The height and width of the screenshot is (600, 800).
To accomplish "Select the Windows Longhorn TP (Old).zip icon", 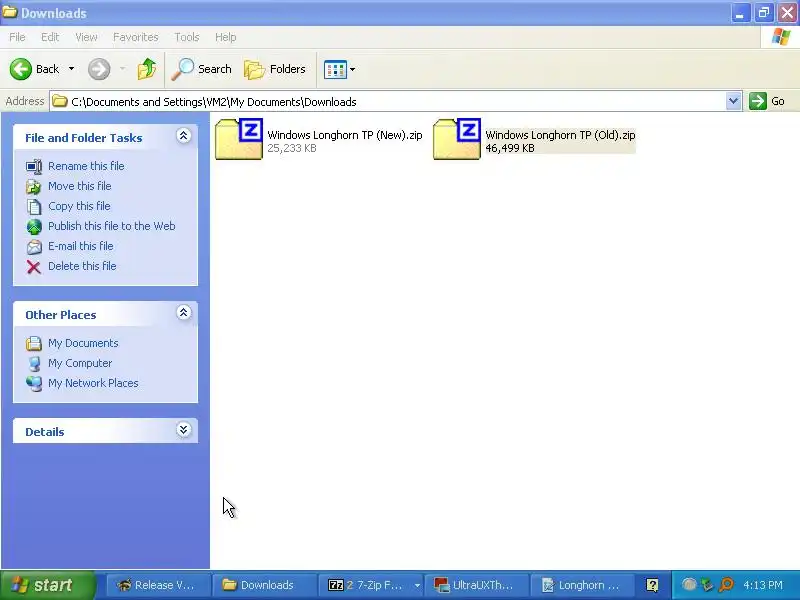I will [x=457, y=139].
